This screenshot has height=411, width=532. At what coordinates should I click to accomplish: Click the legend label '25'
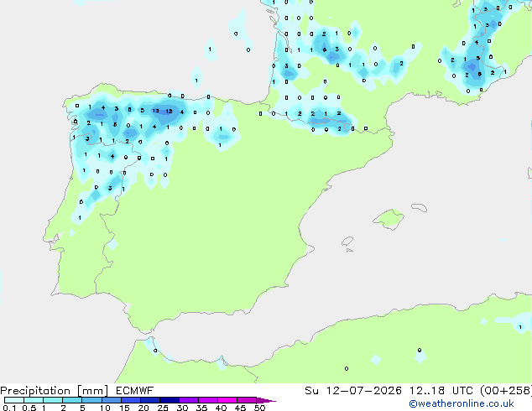[x=163, y=408]
